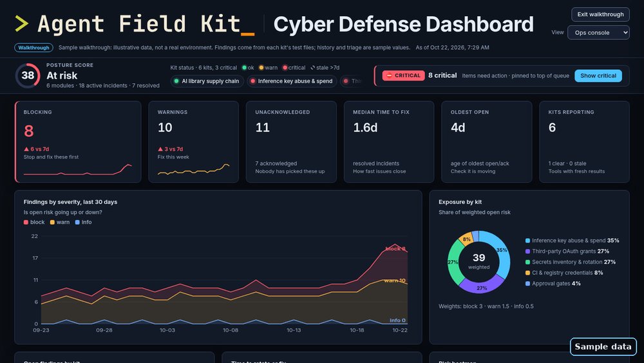Screen dimensions: 644x363
Task: Click the blue 35% donut segment
Action: point(502,251)
